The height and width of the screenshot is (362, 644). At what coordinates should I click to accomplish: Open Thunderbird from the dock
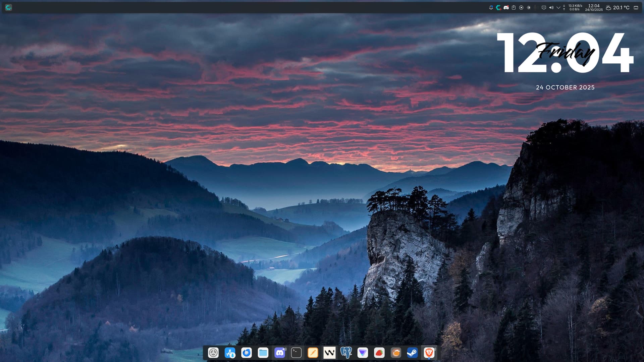pyautogui.click(x=247, y=353)
